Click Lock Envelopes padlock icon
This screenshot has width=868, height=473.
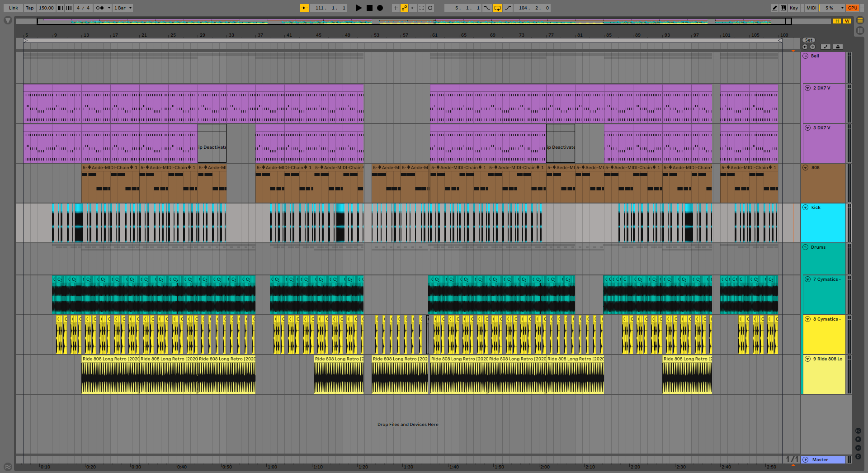point(838,47)
